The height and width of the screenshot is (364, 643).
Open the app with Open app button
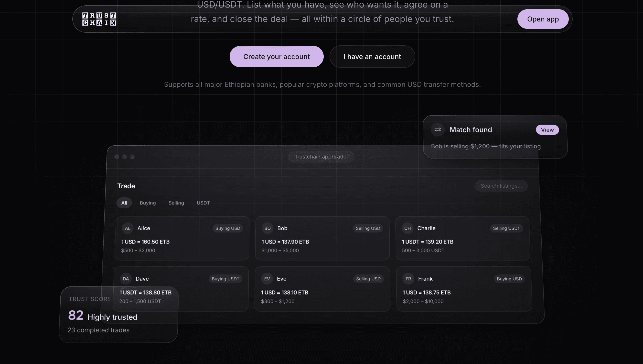click(543, 19)
